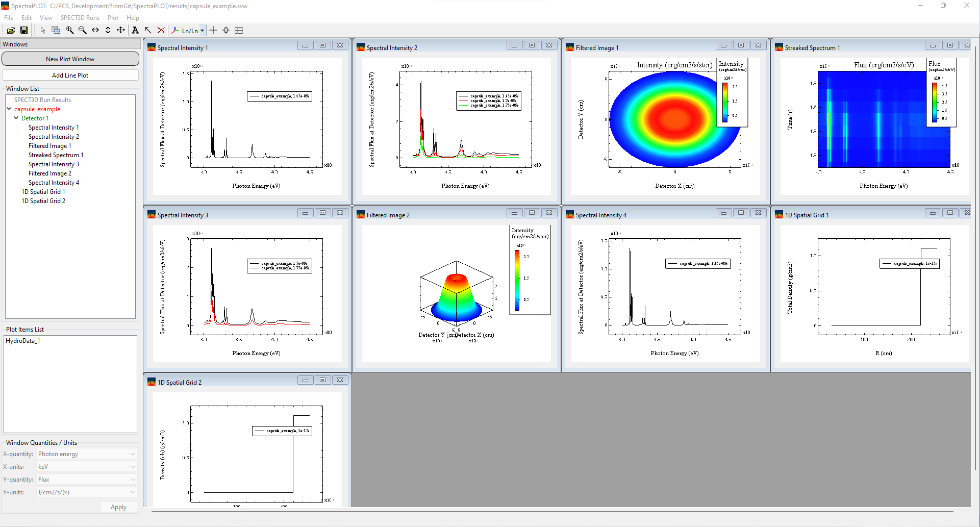Choose the arrow annotation tool

pos(148,31)
